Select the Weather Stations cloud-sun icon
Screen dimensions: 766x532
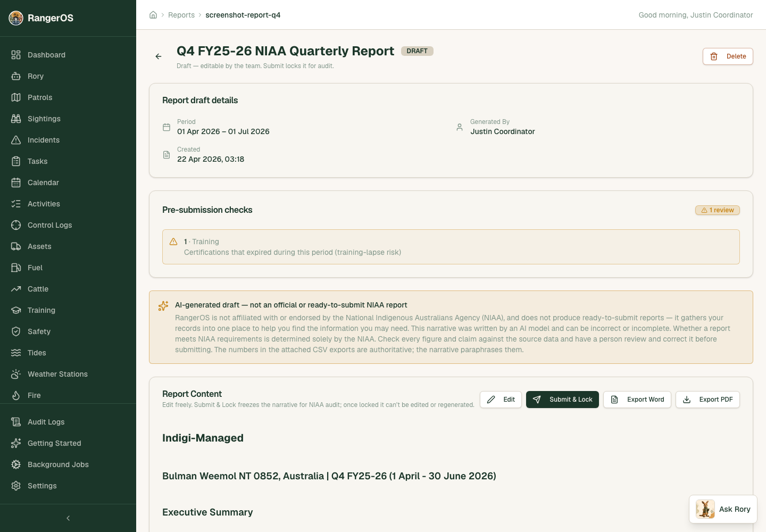click(16, 374)
